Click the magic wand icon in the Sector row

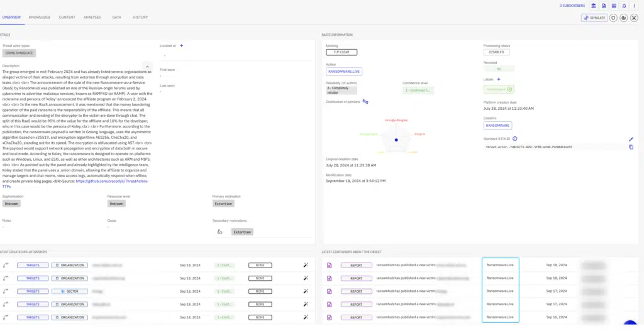(306, 291)
